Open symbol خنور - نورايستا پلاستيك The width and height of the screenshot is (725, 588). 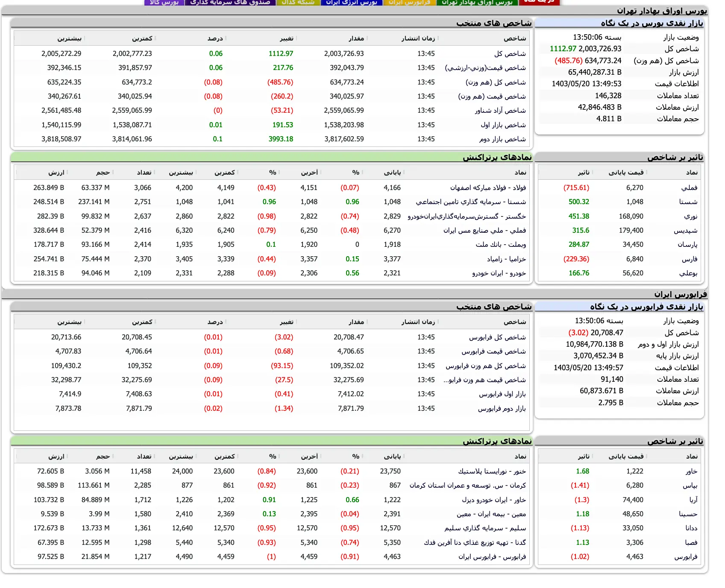(492, 471)
